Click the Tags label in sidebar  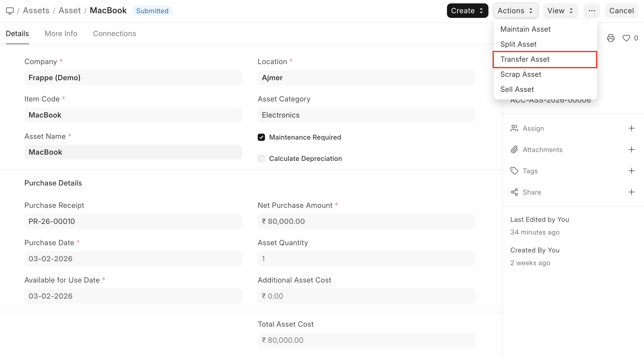(x=530, y=171)
